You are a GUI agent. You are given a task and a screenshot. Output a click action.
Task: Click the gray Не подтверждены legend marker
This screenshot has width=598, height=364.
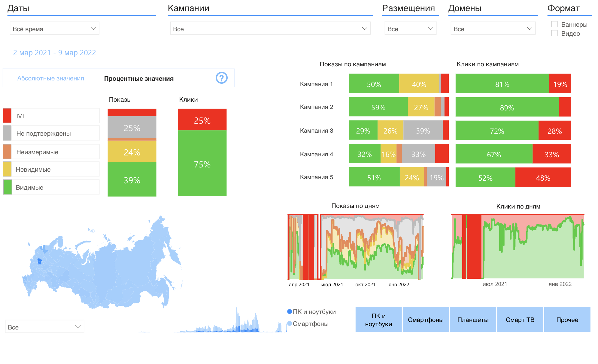(x=7, y=133)
